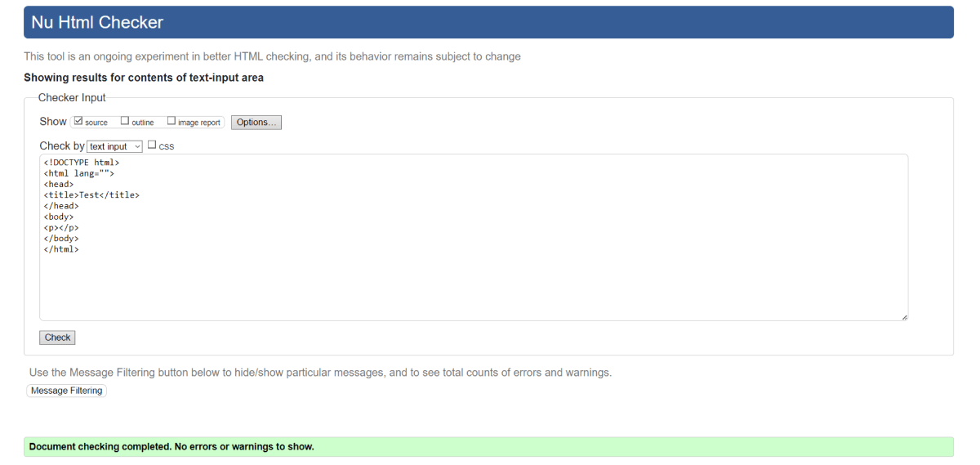
Task: Enable the outline checkbox
Action: pos(125,121)
